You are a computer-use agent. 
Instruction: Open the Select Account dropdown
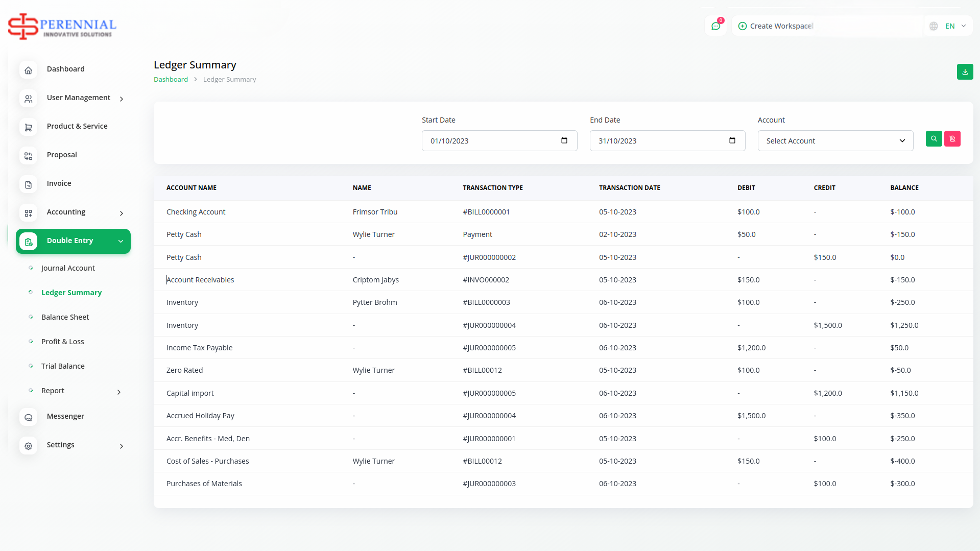(835, 141)
